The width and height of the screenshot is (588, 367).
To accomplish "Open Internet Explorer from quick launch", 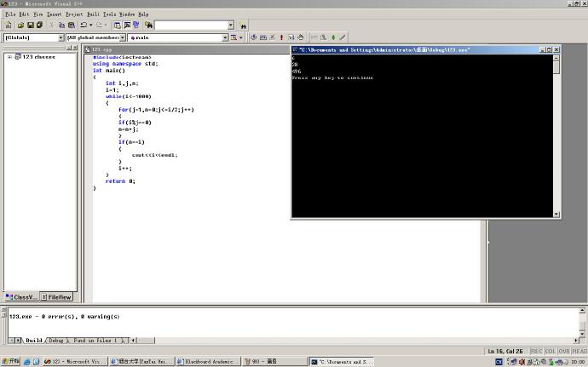I will [x=26, y=362].
